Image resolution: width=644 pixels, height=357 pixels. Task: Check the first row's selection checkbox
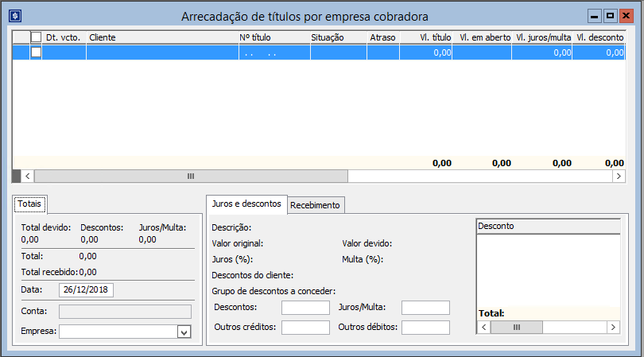coord(36,52)
